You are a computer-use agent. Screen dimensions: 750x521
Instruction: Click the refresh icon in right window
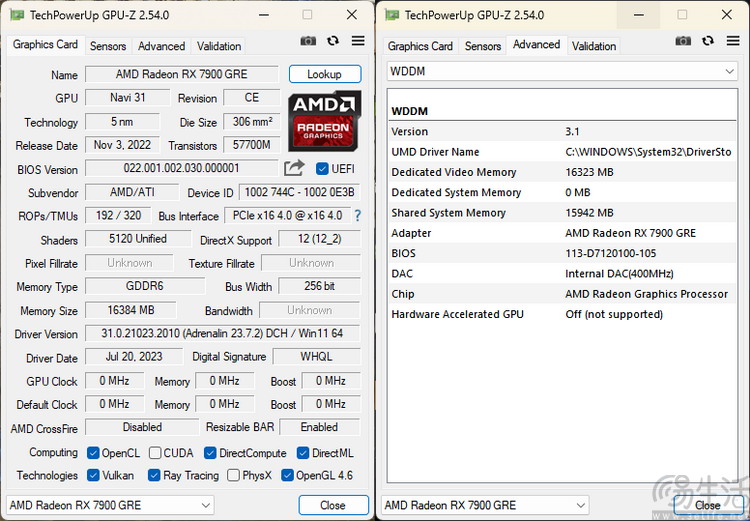[708, 42]
